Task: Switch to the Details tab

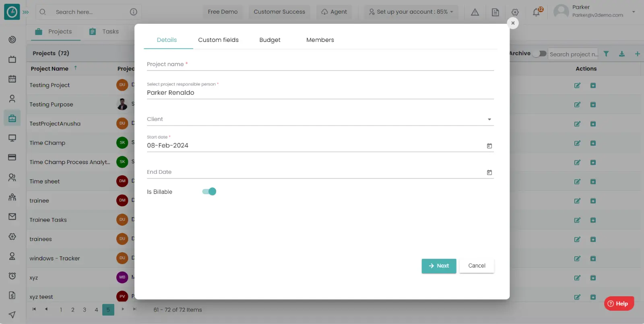Action: (167, 40)
